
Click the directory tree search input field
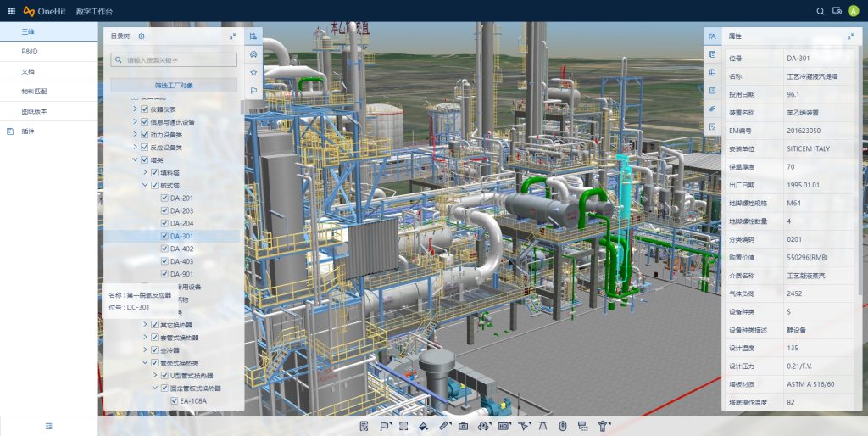[x=180, y=60]
